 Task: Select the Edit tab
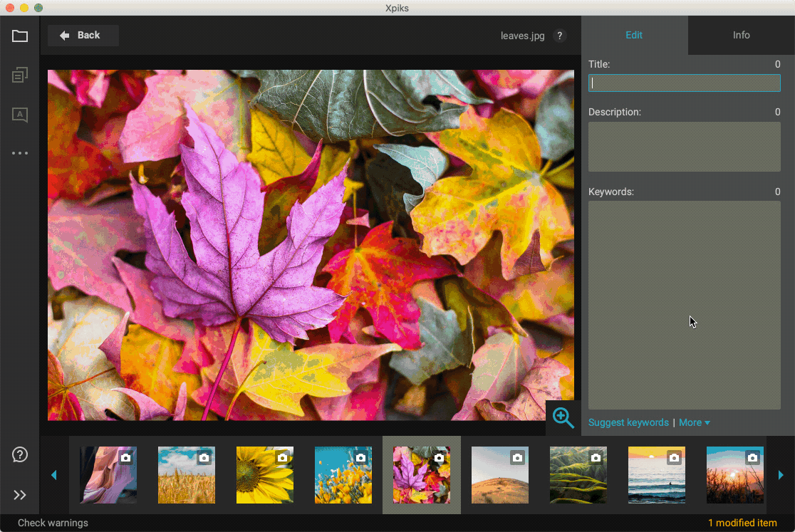click(634, 35)
